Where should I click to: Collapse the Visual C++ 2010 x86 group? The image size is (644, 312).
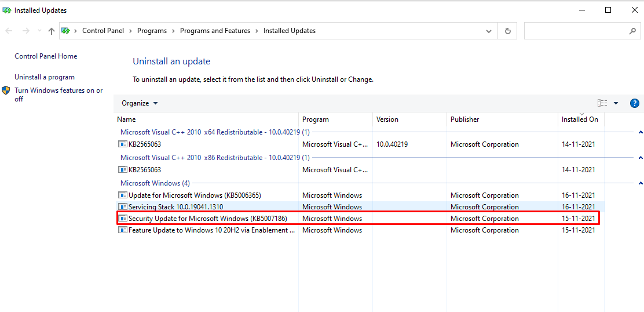(x=641, y=157)
